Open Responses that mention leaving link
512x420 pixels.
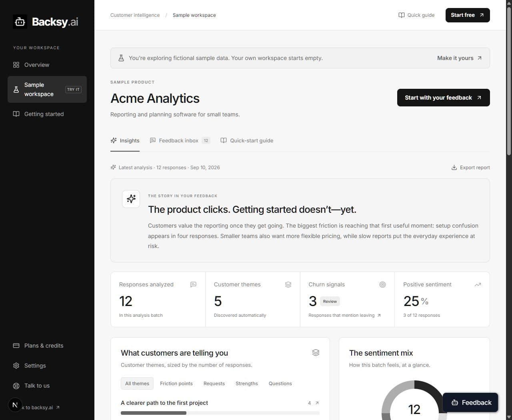click(344, 315)
